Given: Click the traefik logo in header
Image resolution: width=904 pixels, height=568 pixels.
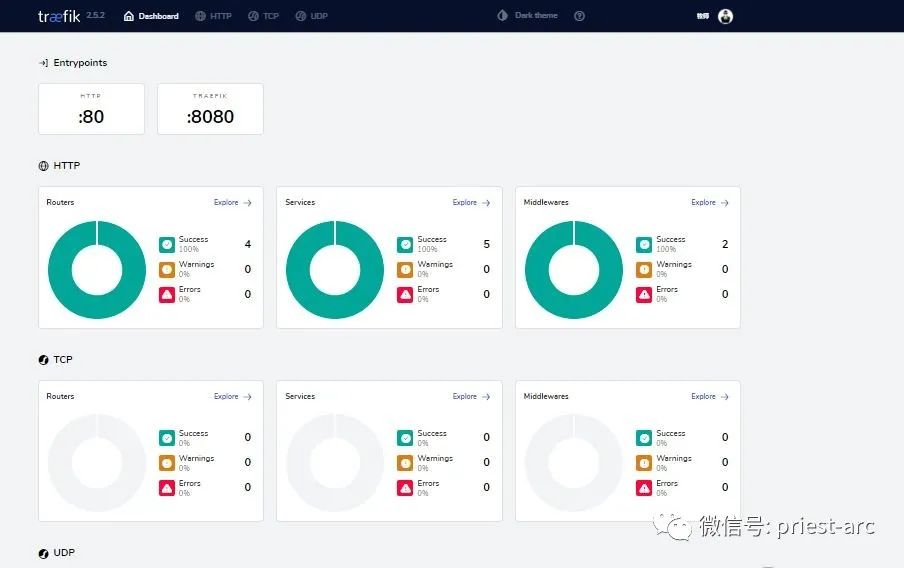Looking at the screenshot, I should [x=59, y=16].
